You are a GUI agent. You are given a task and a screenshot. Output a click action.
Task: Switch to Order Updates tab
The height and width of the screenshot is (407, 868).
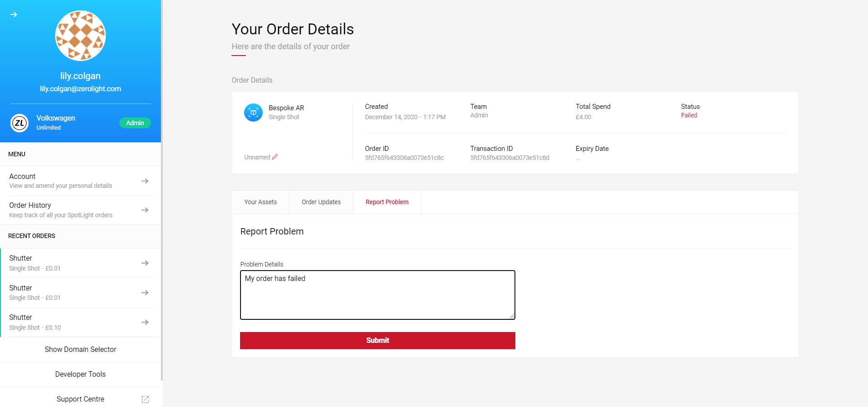pyautogui.click(x=321, y=202)
